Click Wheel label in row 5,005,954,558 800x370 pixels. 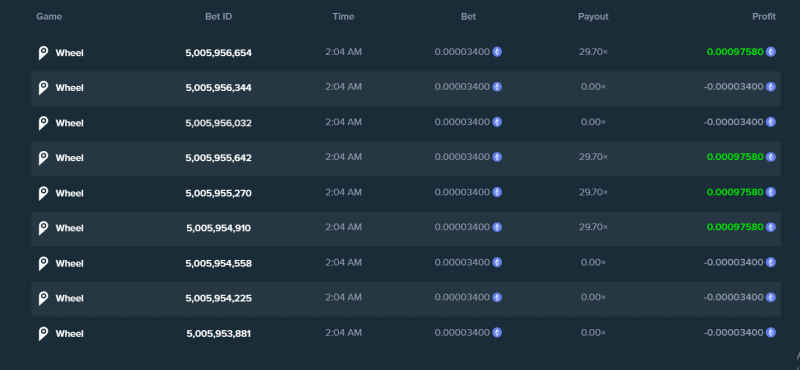(x=69, y=263)
